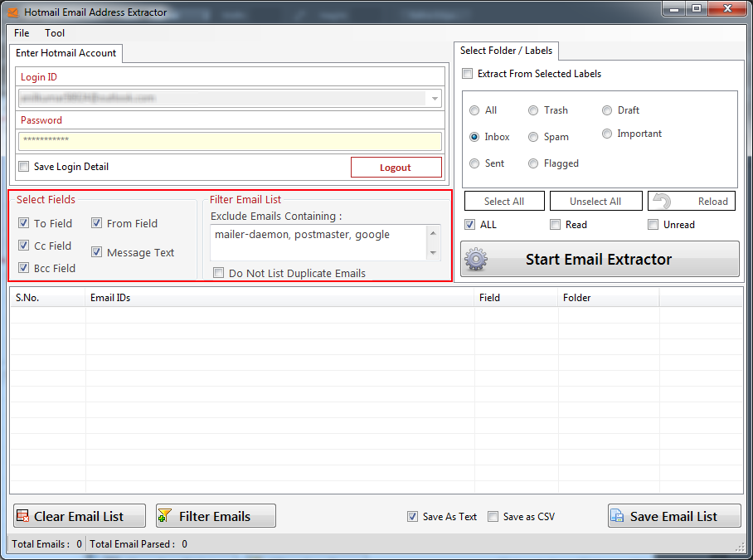Image resolution: width=753 pixels, height=560 pixels.
Task: Enable Do Not List Duplicate Emails
Action: 218,273
